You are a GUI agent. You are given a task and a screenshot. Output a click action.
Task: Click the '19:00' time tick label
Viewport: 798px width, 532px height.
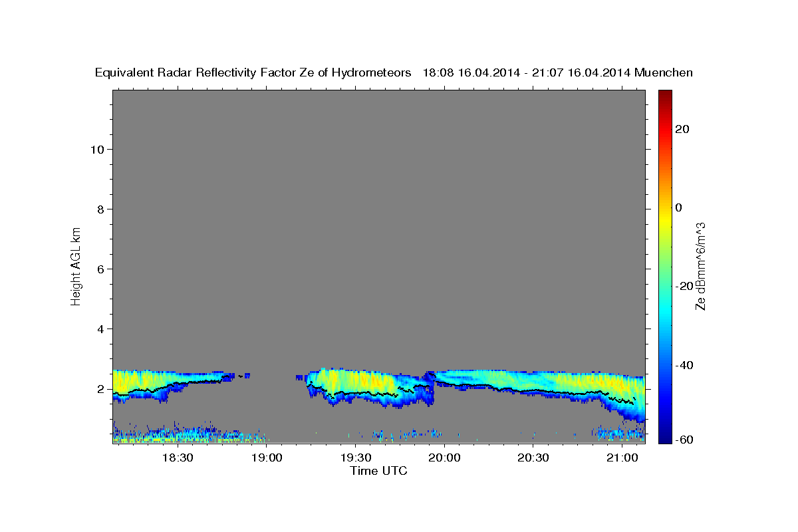pos(267,458)
